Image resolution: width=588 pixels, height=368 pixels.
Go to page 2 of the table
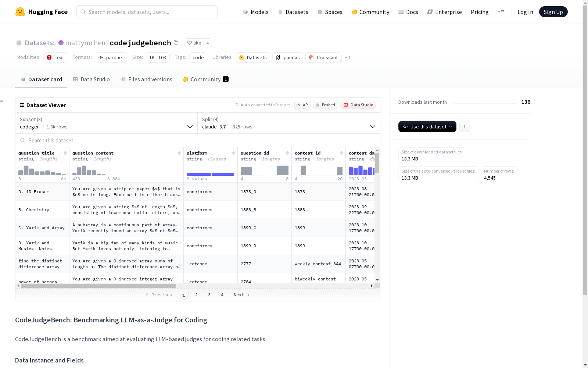(x=197, y=295)
